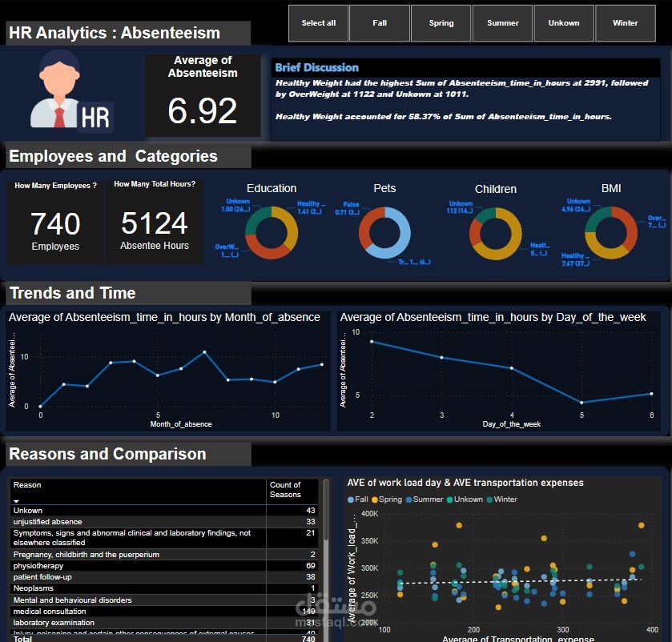Toggle Spring legend item in scatter chart
Image resolution: width=672 pixels, height=642 pixels.
pos(387,500)
